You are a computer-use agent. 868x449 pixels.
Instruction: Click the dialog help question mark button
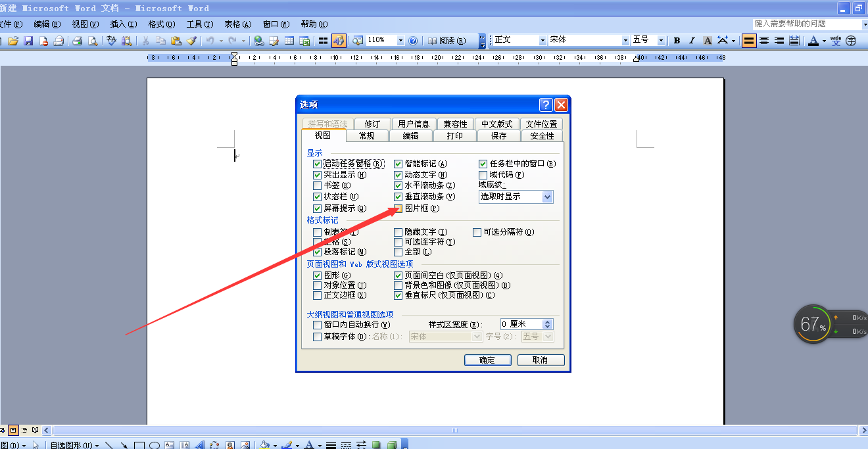(x=546, y=105)
